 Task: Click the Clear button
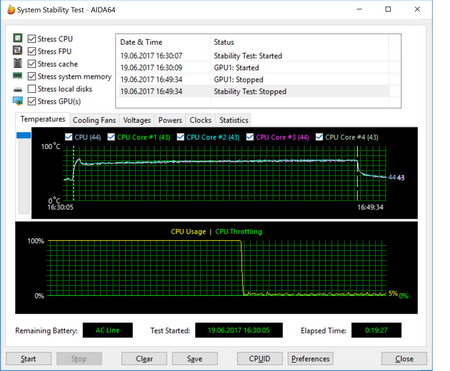click(144, 359)
